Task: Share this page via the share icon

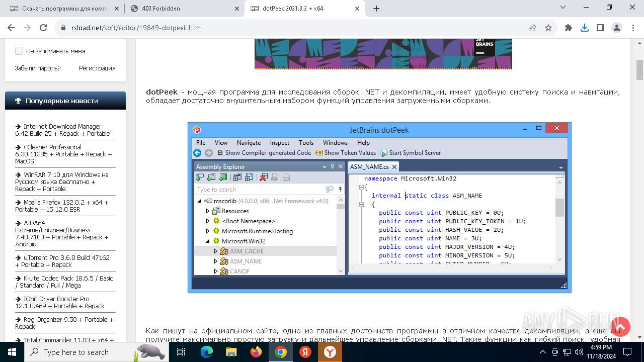Action: tap(532, 28)
